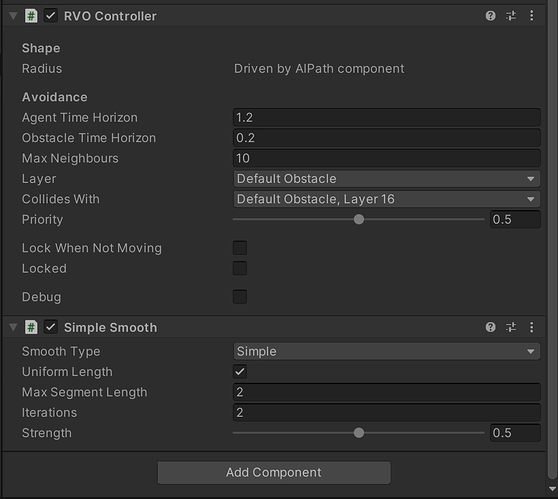The height and width of the screenshot is (499, 558).
Task: Open help for RVO Controller component
Action: pyautogui.click(x=490, y=16)
